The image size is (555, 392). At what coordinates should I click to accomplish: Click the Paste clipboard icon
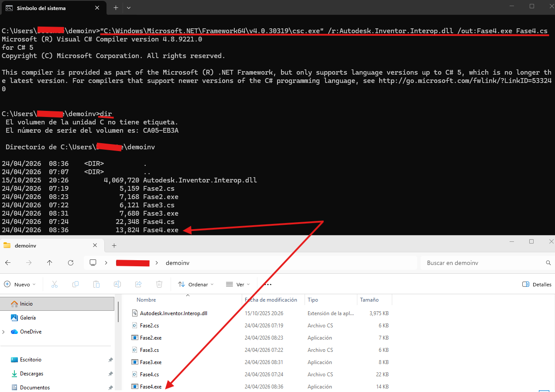pyautogui.click(x=96, y=284)
